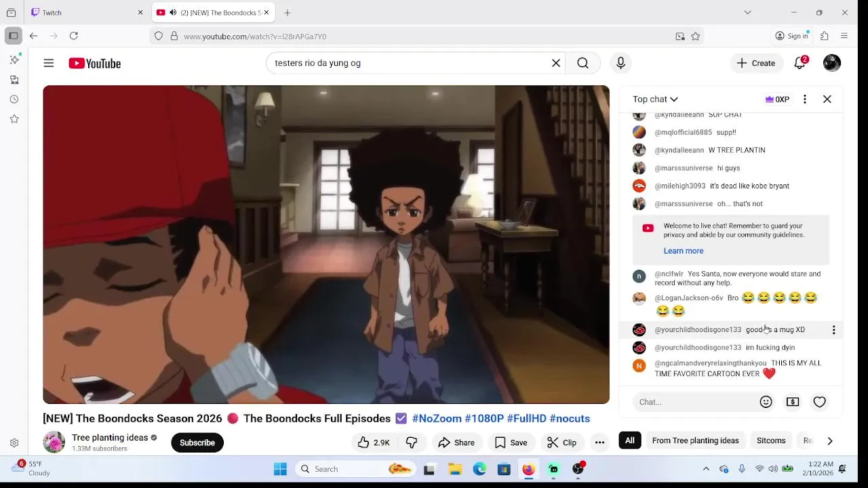Show hidden system tray icons

click(706, 469)
